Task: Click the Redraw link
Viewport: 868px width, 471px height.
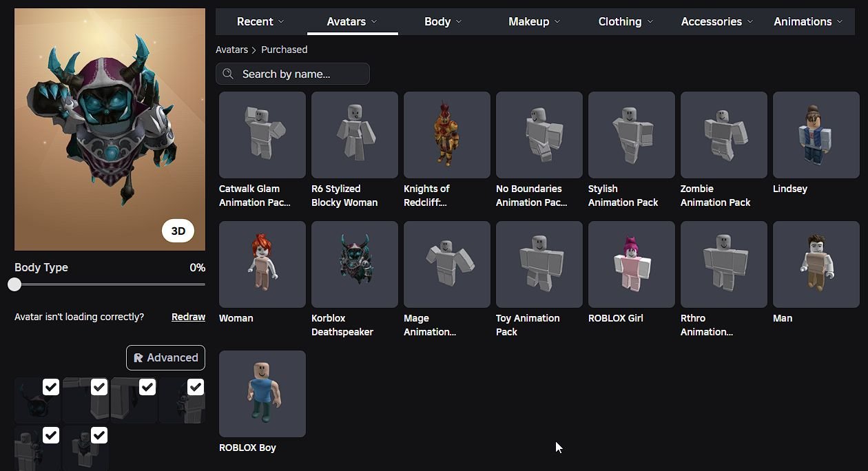Action: point(189,317)
